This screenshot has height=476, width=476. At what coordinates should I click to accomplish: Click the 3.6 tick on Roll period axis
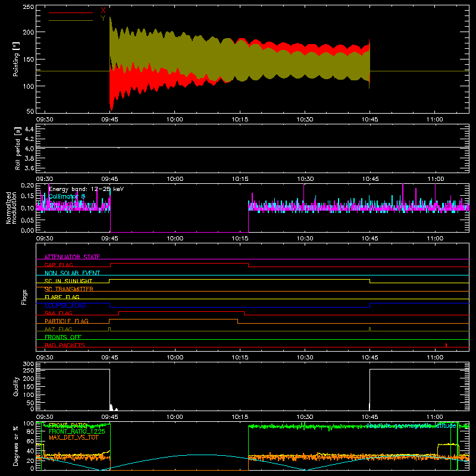pos(29,168)
